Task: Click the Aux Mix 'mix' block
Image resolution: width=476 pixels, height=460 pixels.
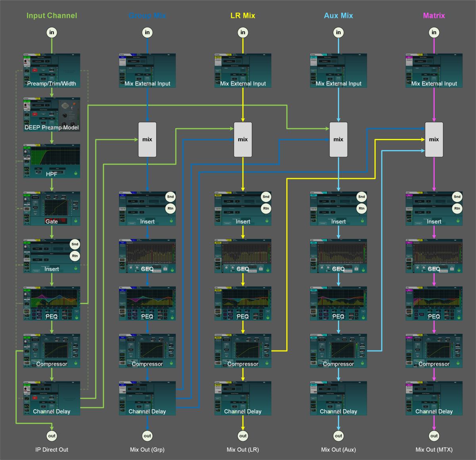Action: click(x=338, y=139)
